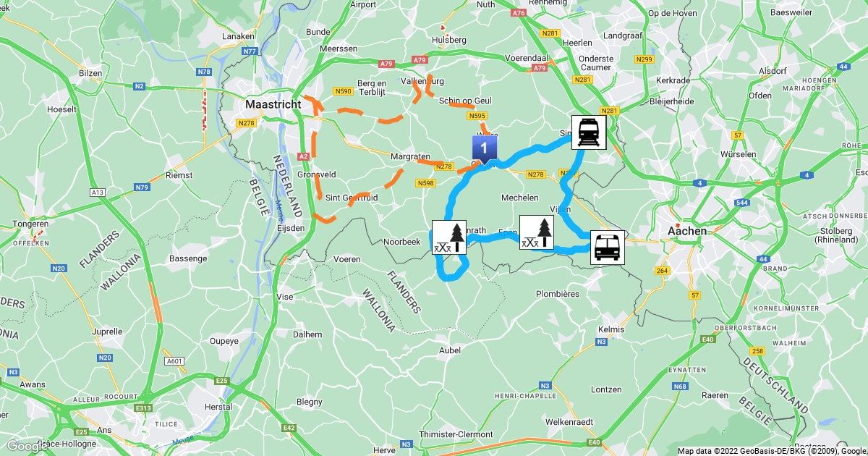Select the blue number 1 marker
This screenshot has width=868, height=456.
484,148
